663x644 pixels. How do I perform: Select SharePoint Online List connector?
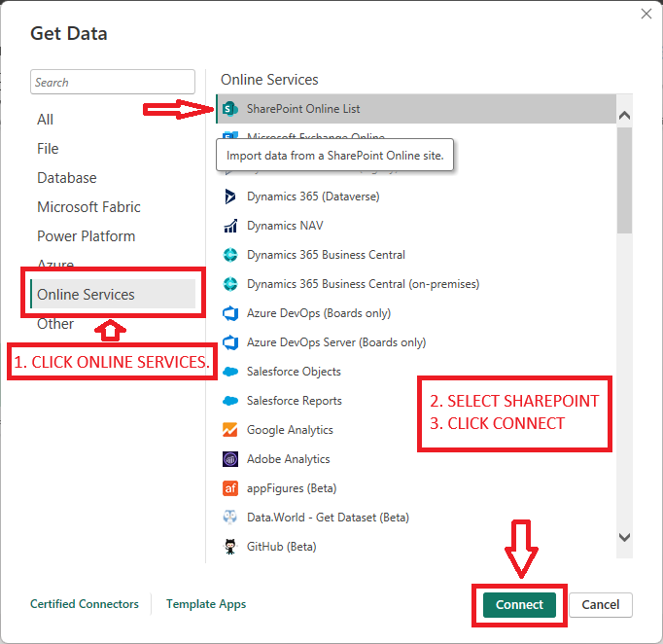click(x=416, y=109)
